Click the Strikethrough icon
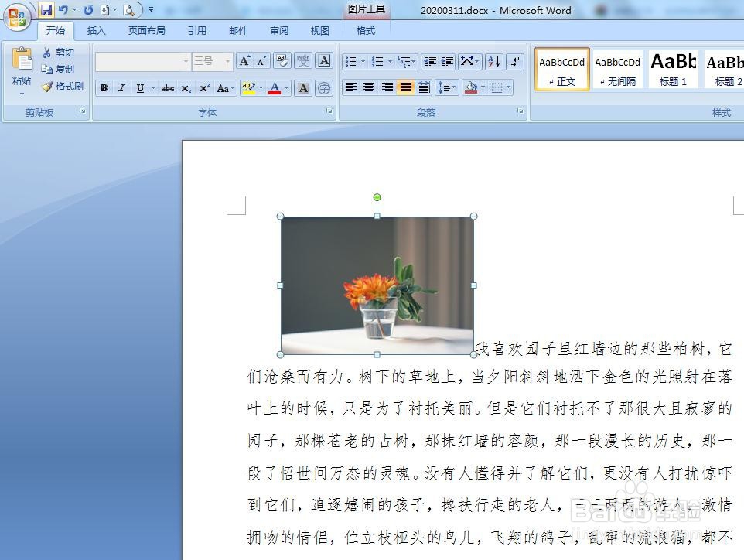Screen dimensions: 744x560 pyautogui.click(x=169, y=87)
